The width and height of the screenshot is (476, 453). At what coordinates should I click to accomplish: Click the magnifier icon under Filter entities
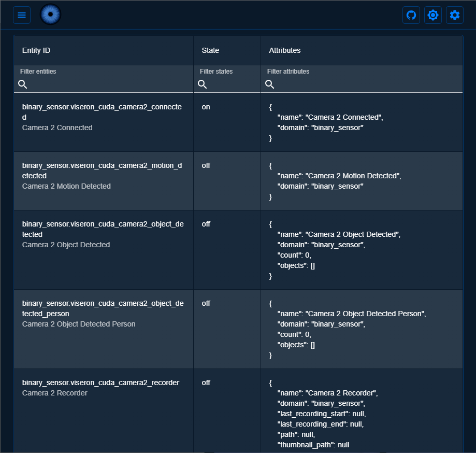pos(23,84)
